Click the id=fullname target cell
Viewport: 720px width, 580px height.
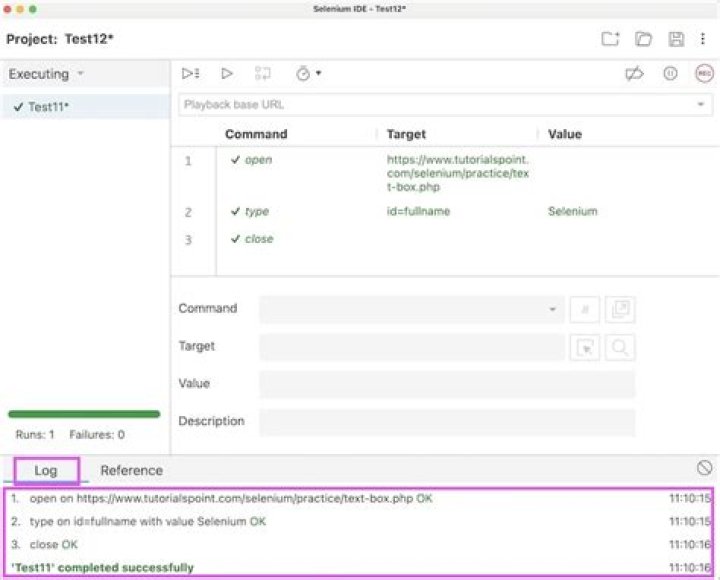tap(418, 211)
